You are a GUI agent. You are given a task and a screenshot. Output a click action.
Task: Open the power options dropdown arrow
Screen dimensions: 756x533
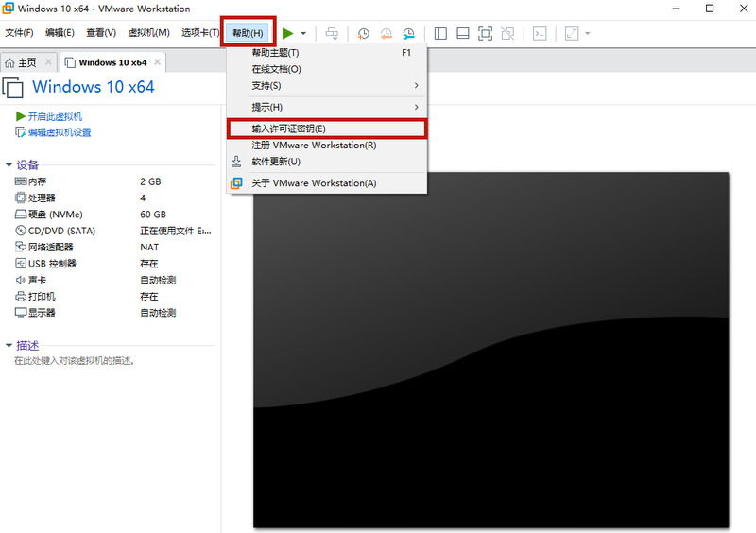(303, 33)
